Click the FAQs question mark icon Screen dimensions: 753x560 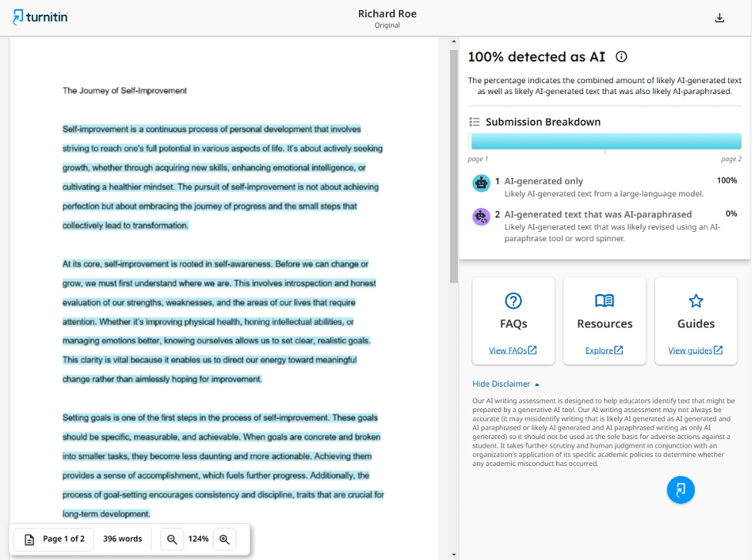513,300
